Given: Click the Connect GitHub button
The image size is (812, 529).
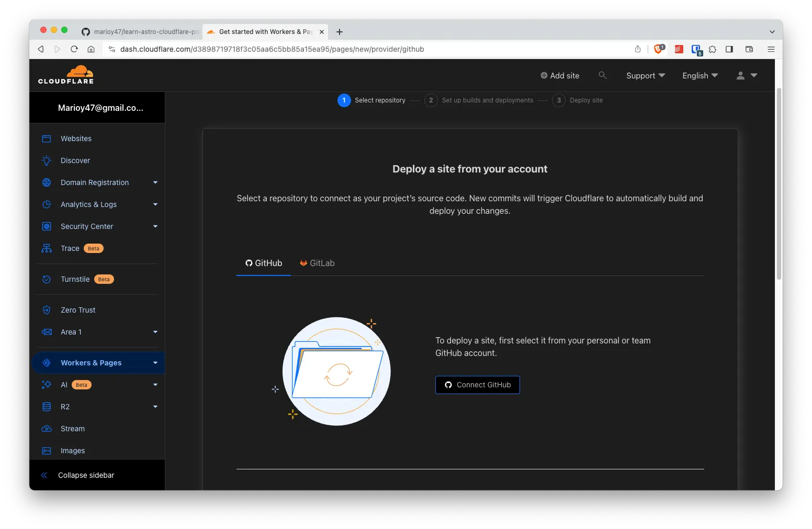Looking at the screenshot, I should point(478,385).
